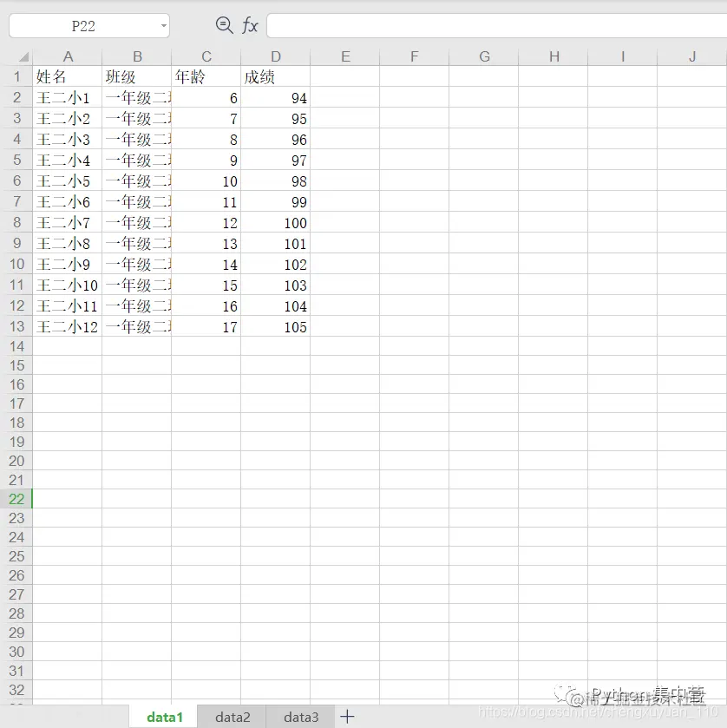Screen dimensions: 727x728
Task: Click the header cell 姓名
Action: [68, 76]
